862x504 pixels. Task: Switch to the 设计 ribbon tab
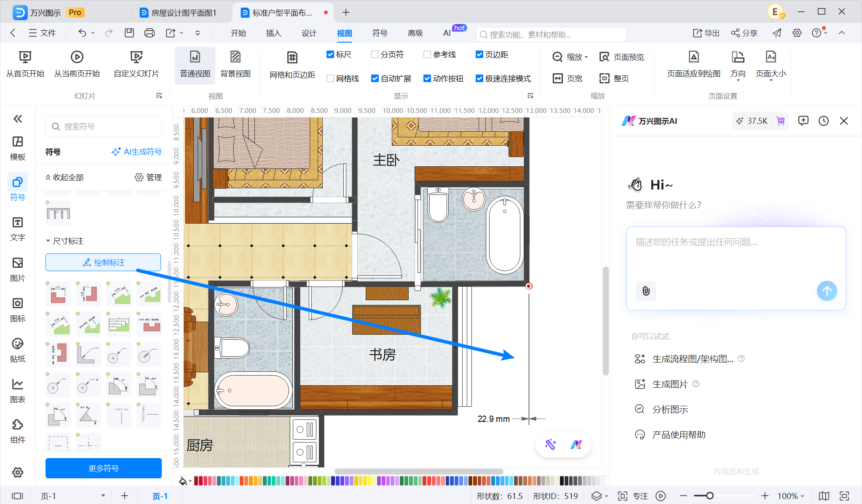[309, 33]
